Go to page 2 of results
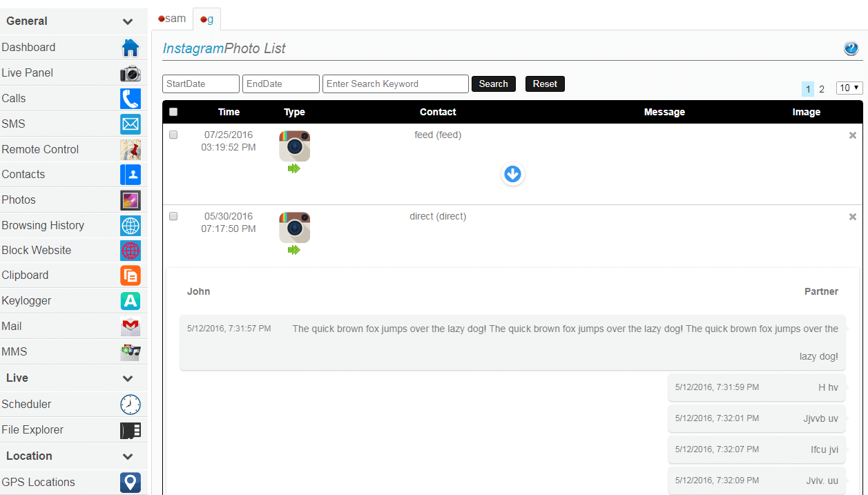Image resolution: width=868 pixels, height=495 pixels. point(822,89)
